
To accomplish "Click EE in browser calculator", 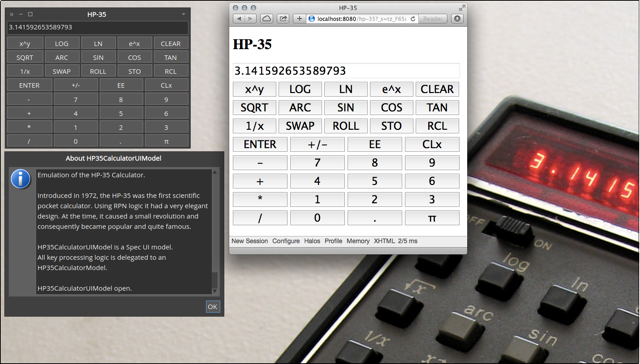I will click(x=375, y=144).
